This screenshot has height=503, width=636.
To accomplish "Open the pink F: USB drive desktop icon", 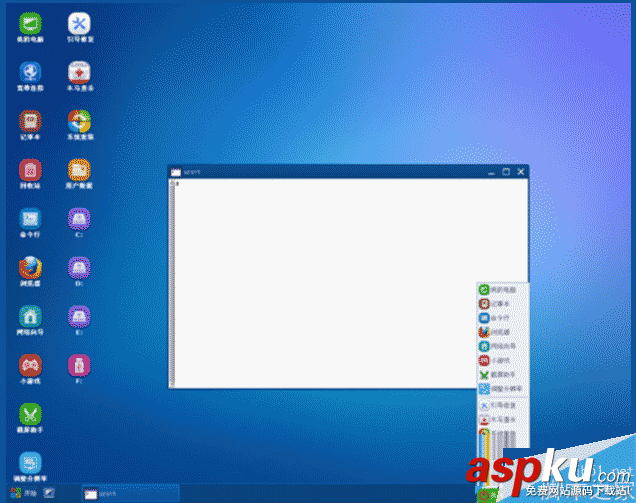I will click(x=79, y=369).
